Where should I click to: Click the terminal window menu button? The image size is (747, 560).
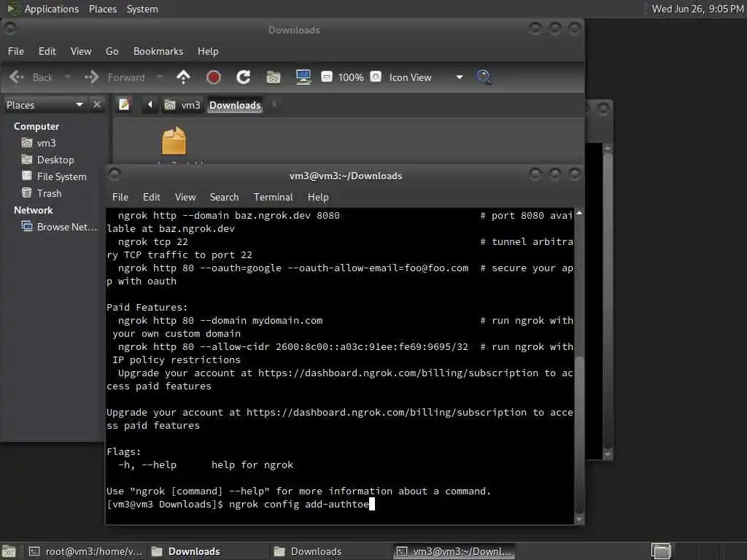(x=115, y=175)
